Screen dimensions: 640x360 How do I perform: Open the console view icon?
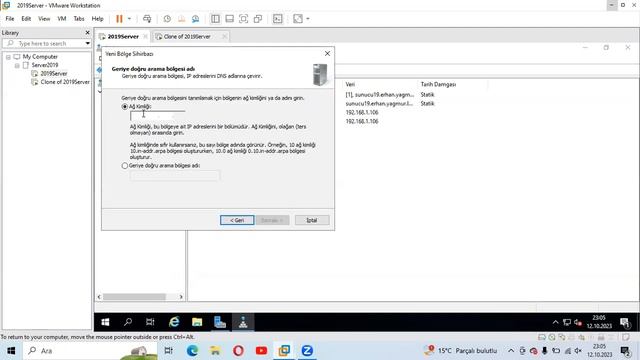pos(278,19)
